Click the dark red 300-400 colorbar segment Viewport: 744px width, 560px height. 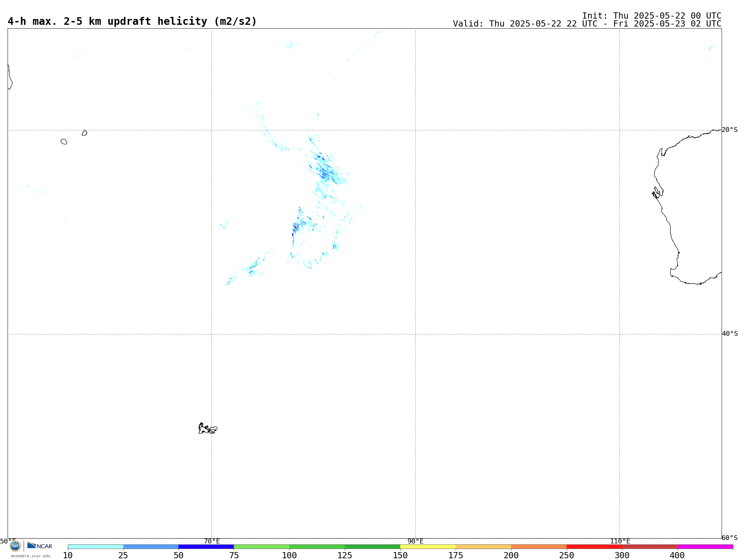[x=650, y=547]
